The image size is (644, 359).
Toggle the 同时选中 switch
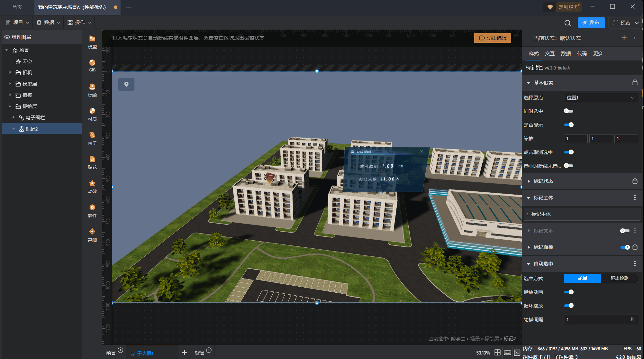tap(568, 111)
